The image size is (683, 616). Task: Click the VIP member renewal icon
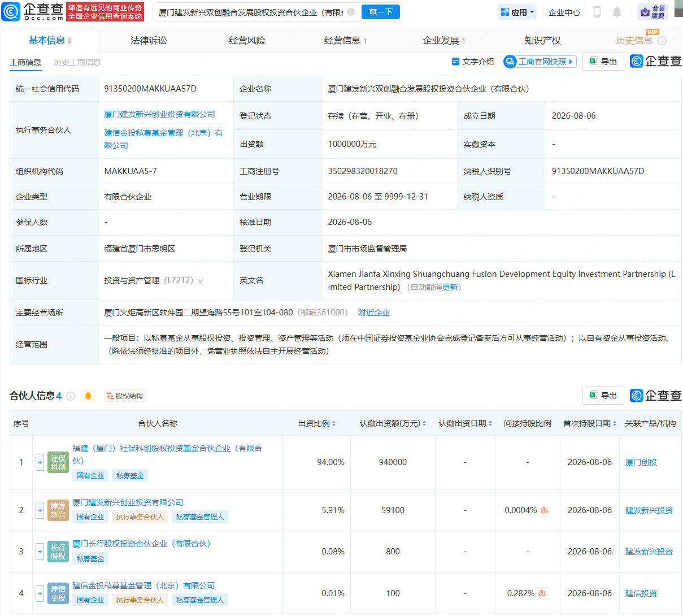[x=652, y=12]
